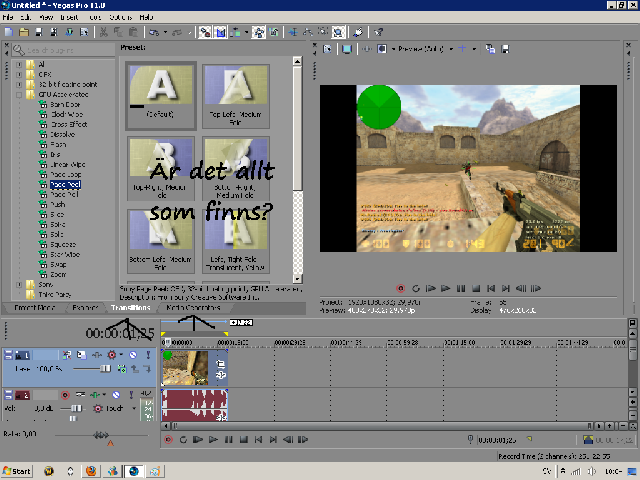The width and height of the screenshot is (640, 480).
Task: Select the Normal Edit tool
Action: click(x=293, y=32)
